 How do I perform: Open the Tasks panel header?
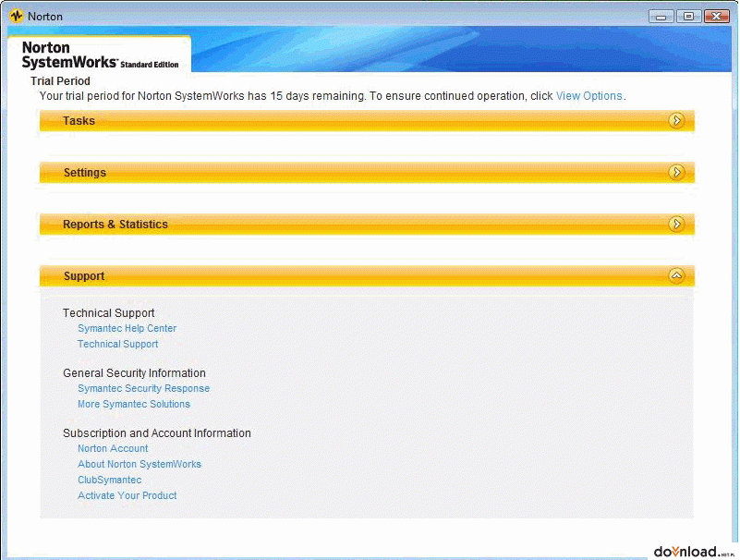367,121
